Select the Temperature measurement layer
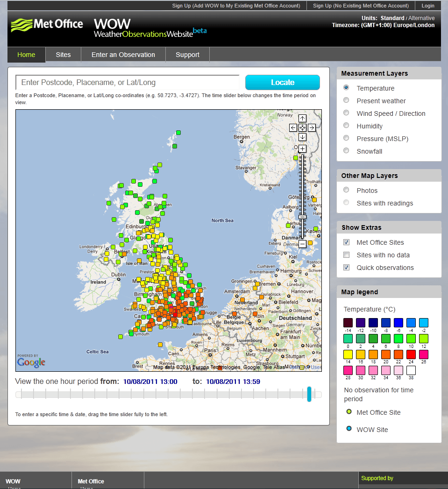 tap(346, 87)
